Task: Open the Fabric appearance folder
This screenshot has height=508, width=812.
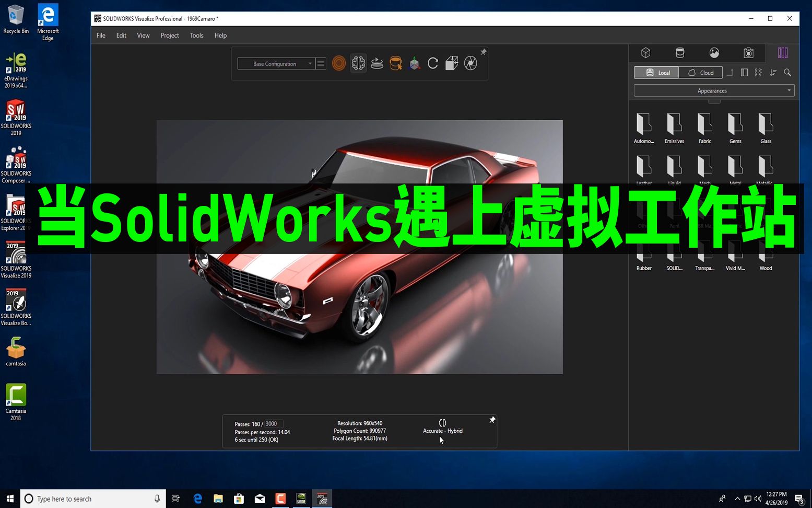Action: pos(705,128)
